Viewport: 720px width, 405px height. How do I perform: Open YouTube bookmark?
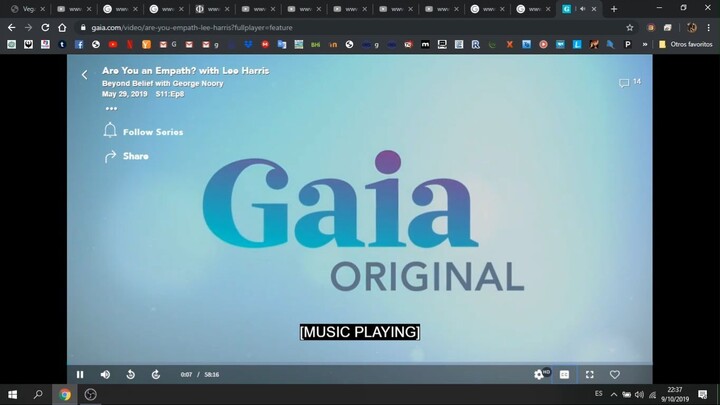[113, 45]
